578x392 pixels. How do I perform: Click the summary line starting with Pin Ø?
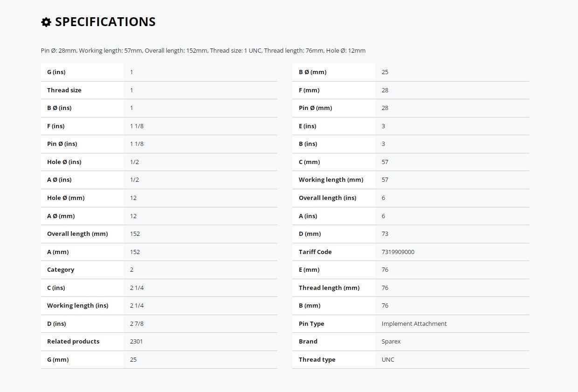(203, 50)
